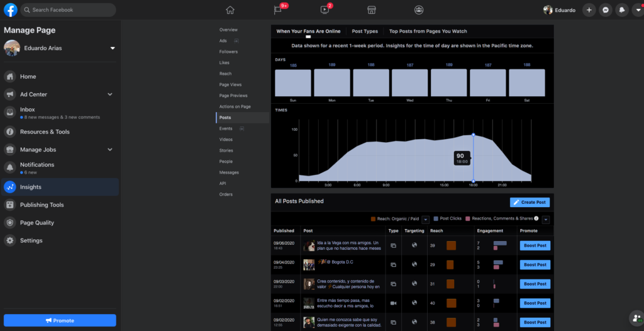Click video type icon for 'Entre más tiempo' post
Viewport: 644px width, 331px height.
point(393,303)
